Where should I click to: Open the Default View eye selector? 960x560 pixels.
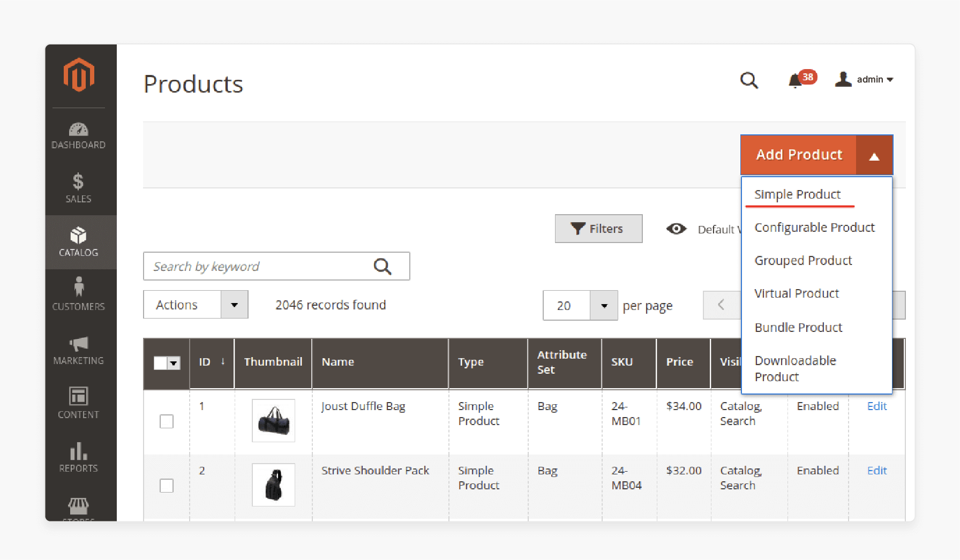click(703, 229)
